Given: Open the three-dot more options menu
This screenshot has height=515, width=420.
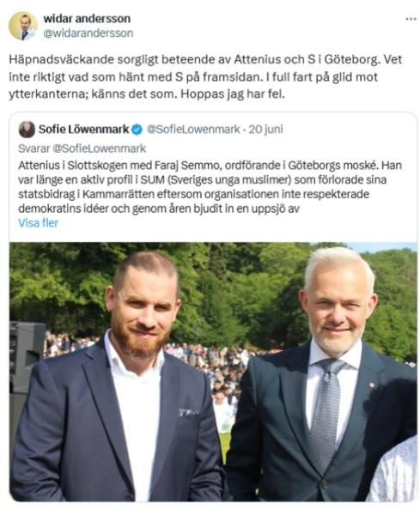Looking at the screenshot, I should pos(411,19).
